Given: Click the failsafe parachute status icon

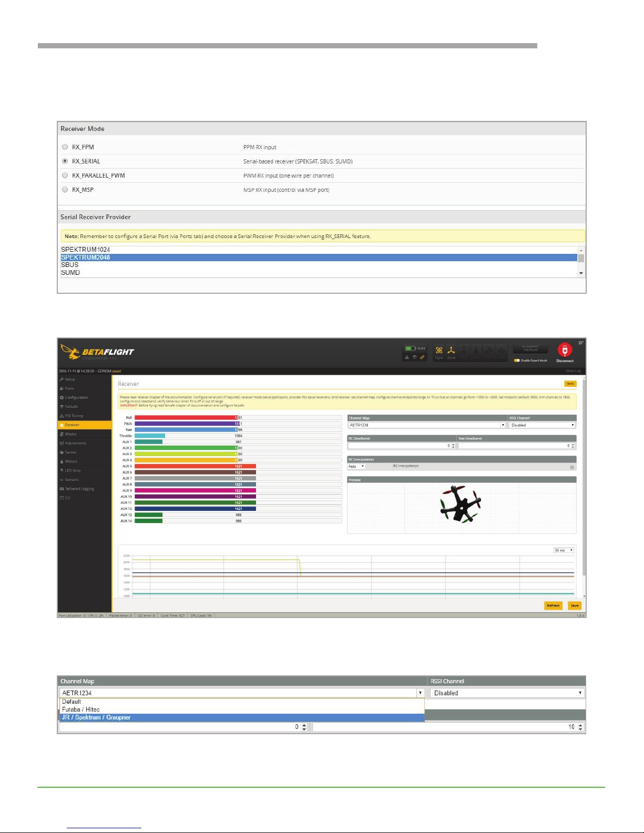Looking at the screenshot, I should click(414, 357).
